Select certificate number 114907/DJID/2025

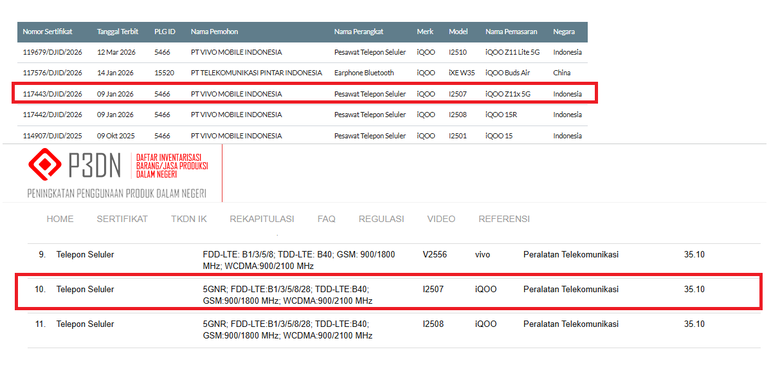pos(53,135)
